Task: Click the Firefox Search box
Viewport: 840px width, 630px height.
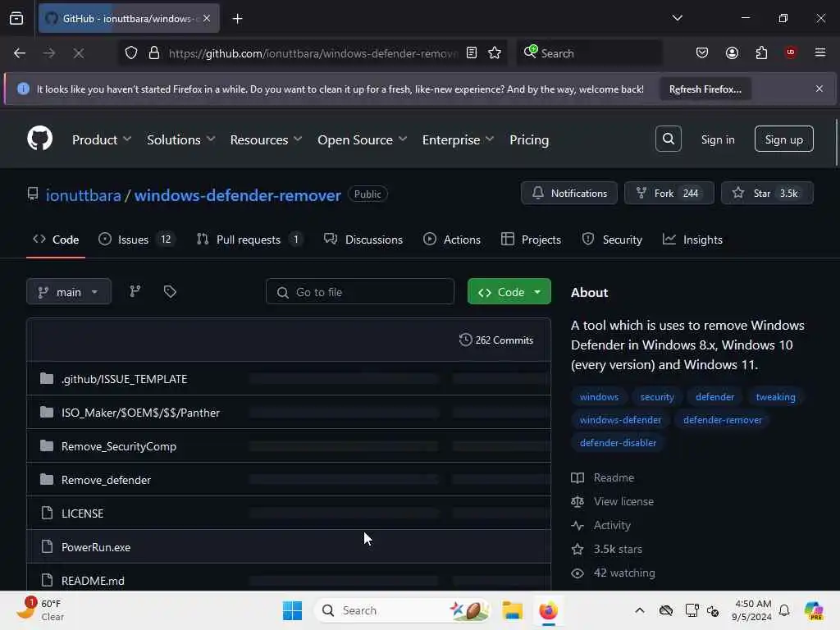Action: pyautogui.click(x=589, y=53)
